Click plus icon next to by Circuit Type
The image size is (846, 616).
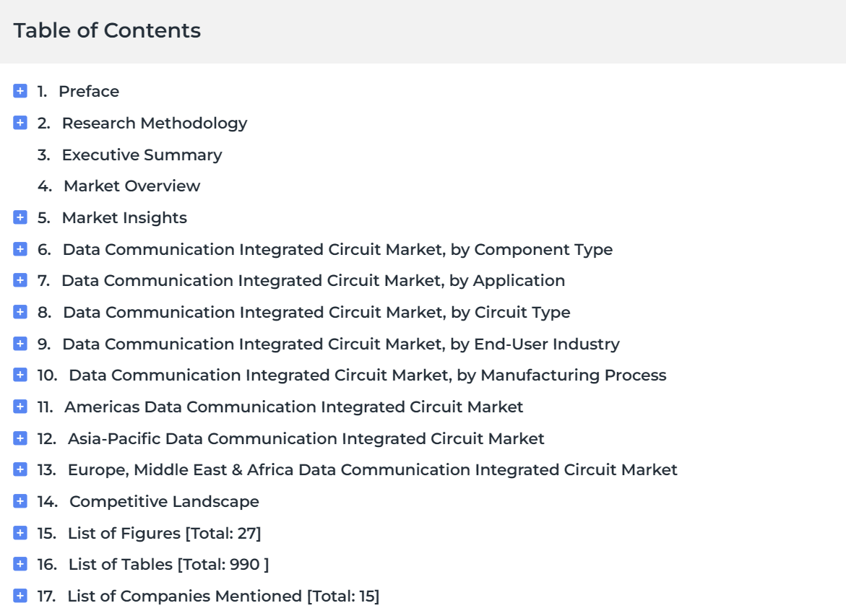[x=20, y=312]
